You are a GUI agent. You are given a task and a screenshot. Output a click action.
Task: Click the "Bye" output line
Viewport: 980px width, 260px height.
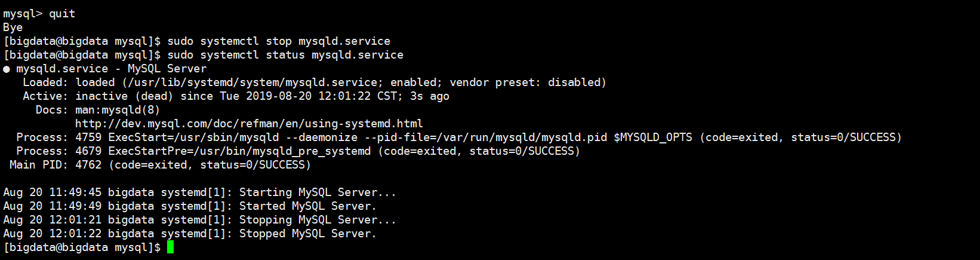(13, 27)
